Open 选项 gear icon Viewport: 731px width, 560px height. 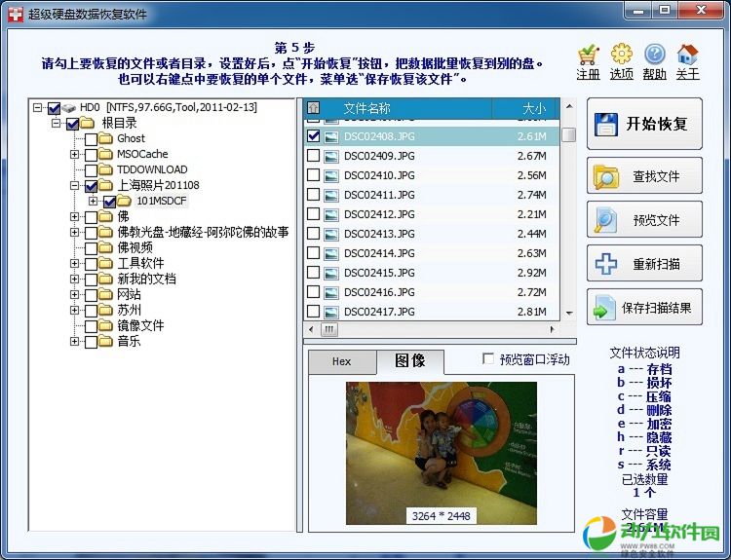pos(621,54)
